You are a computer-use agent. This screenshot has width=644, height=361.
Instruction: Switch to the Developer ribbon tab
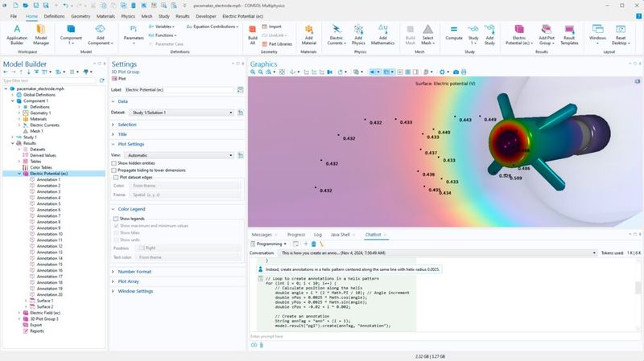click(206, 16)
